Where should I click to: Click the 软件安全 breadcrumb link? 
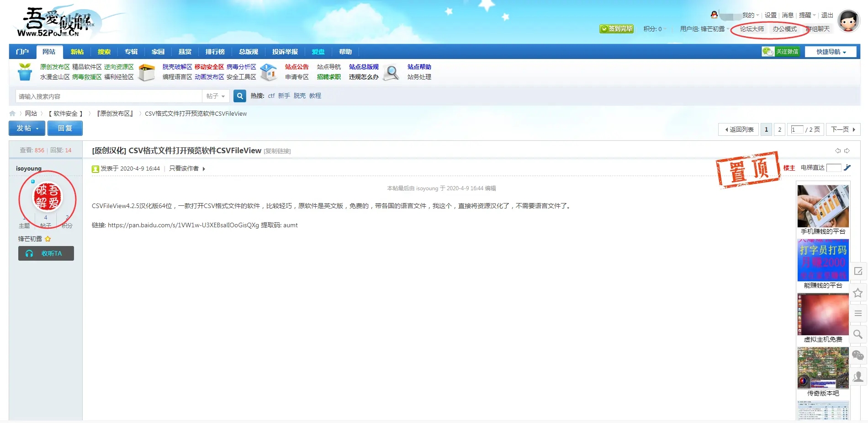(65, 113)
